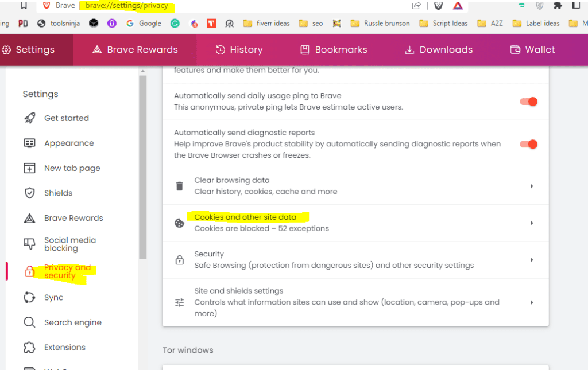Open Brave Rewards triangle icon in address bar

pos(458,6)
